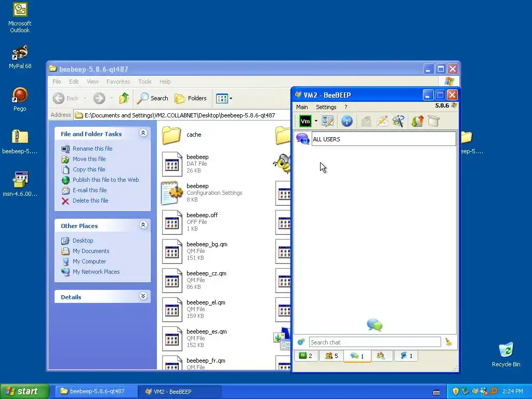532x399 pixels.
Task: Click the Search button in Explorer toolbar
Action: (152, 98)
